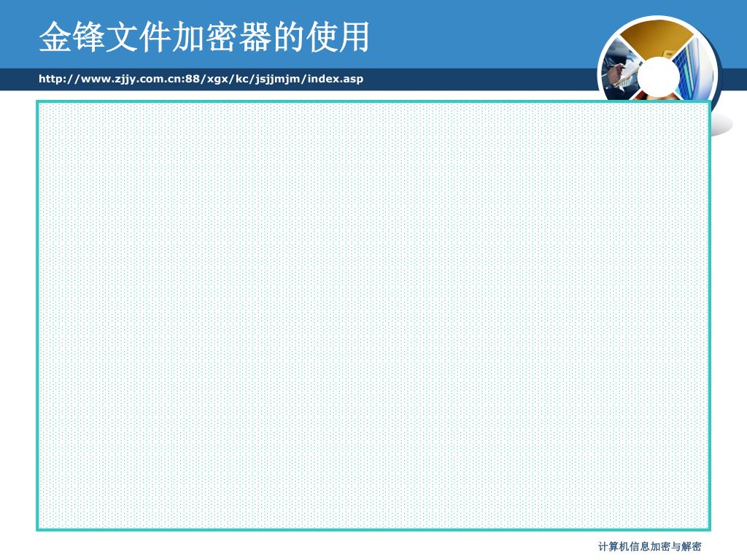Click inside the dotted content placeholder box
The height and width of the screenshot is (560, 747).
[x=373, y=316]
